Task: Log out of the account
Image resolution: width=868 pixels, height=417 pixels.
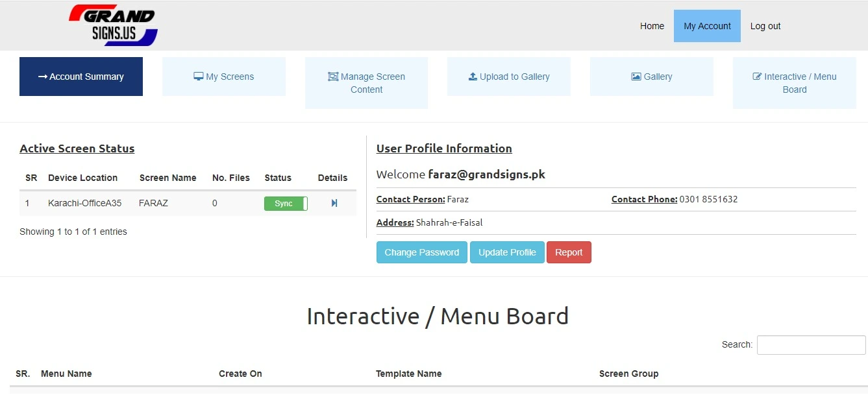Action: (x=765, y=26)
